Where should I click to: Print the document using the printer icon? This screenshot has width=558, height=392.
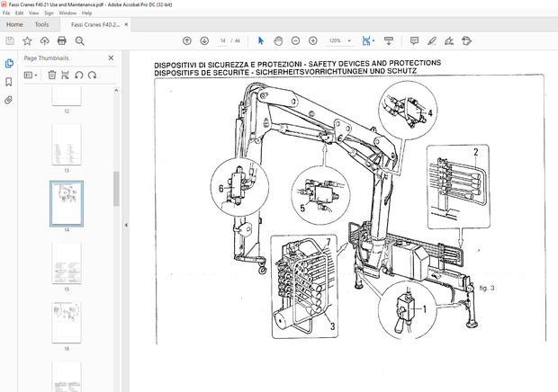tap(62, 40)
